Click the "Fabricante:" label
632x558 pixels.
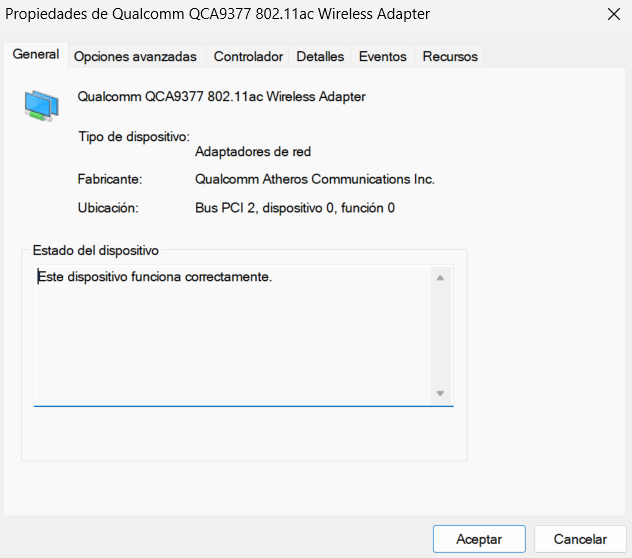point(110,179)
